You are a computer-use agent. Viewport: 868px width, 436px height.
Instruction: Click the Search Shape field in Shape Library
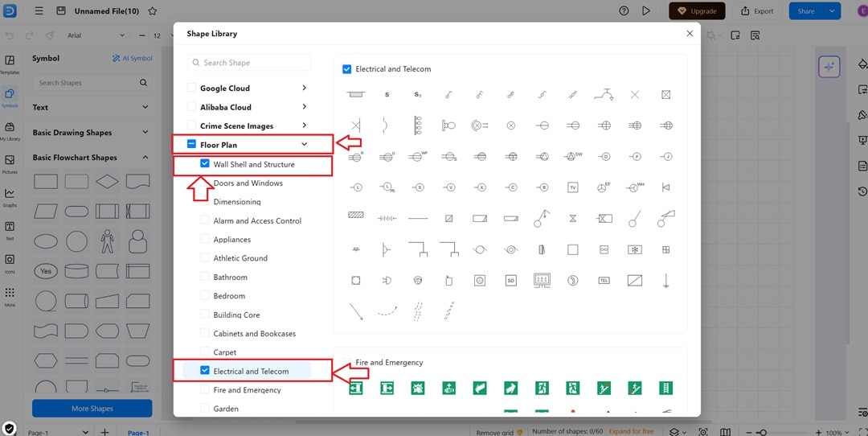[249, 63]
